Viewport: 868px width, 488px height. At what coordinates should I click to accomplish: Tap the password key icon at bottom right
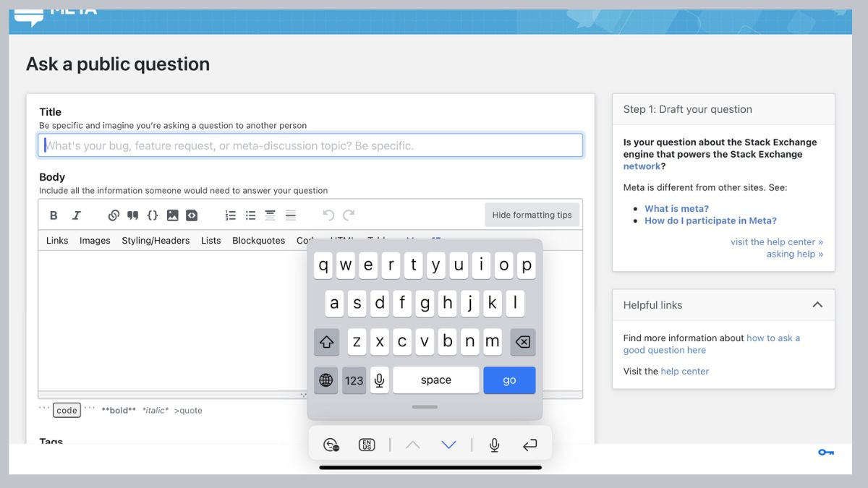tap(826, 453)
